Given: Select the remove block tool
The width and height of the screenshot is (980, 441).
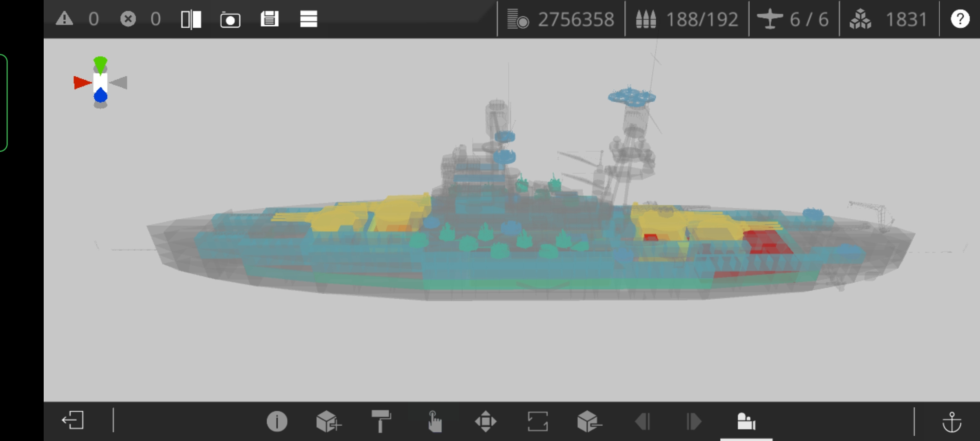Looking at the screenshot, I should pos(589,421).
